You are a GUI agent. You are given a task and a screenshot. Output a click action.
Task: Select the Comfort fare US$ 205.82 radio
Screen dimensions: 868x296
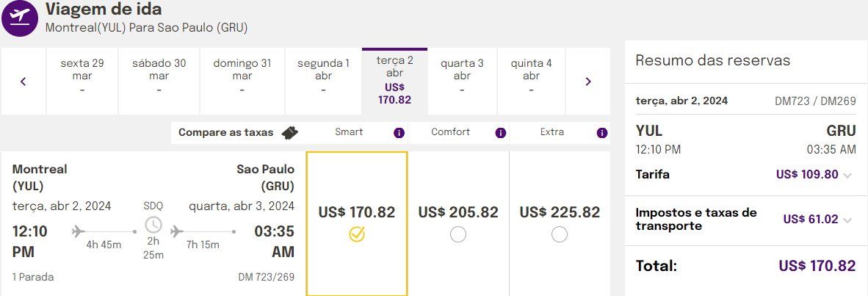[x=457, y=234]
